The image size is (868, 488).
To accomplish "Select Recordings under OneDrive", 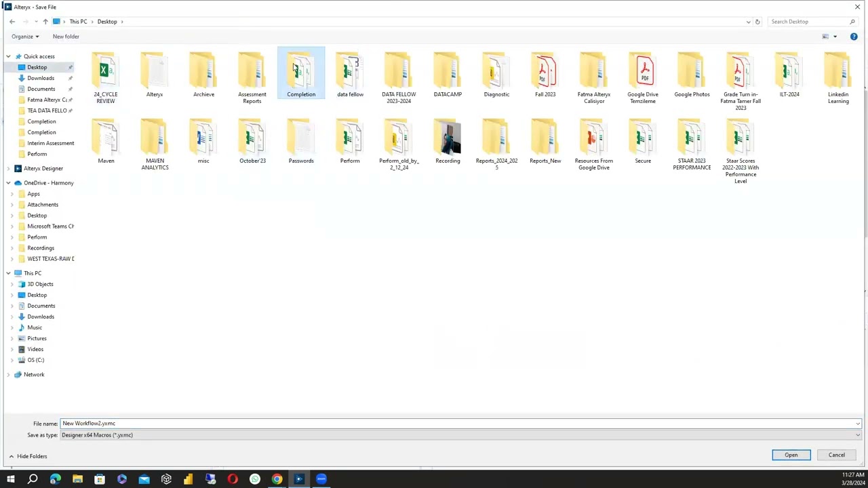I will coord(41,248).
